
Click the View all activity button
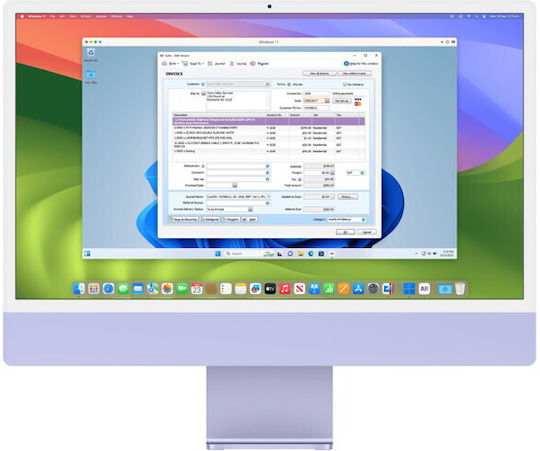(319, 74)
